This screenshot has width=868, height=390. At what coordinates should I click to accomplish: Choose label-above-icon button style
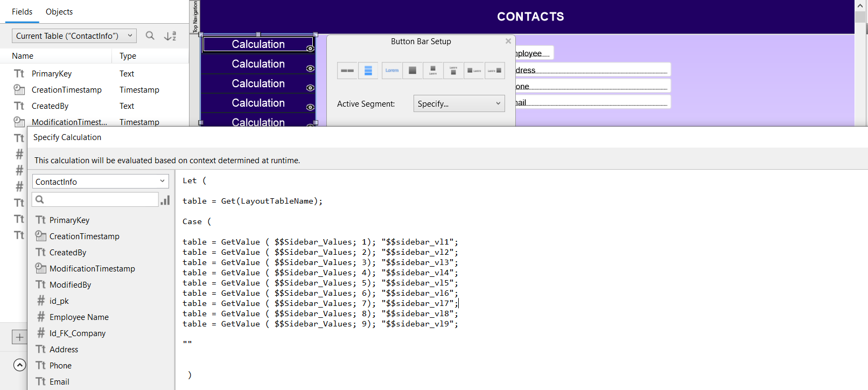coord(453,71)
